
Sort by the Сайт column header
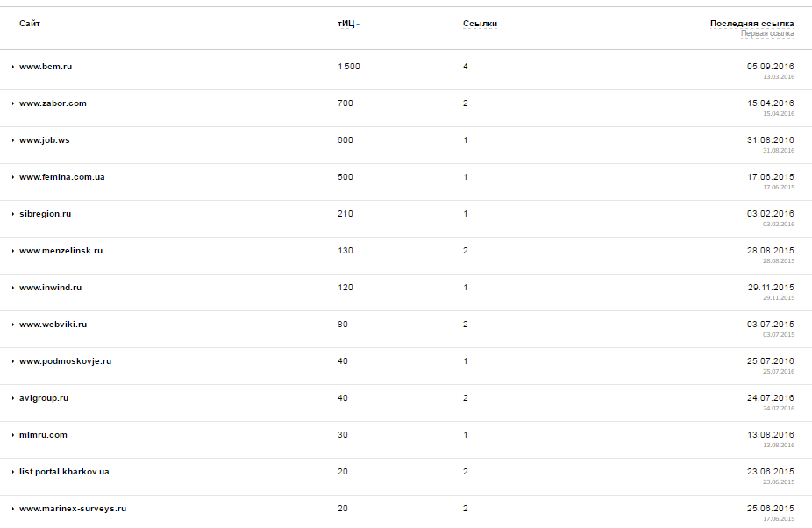[x=30, y=24]
